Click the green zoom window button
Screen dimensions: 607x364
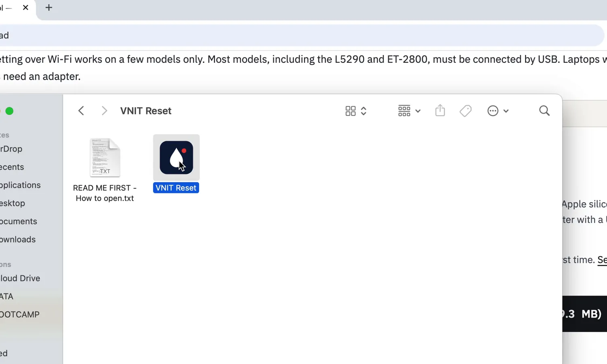[9, 111]
